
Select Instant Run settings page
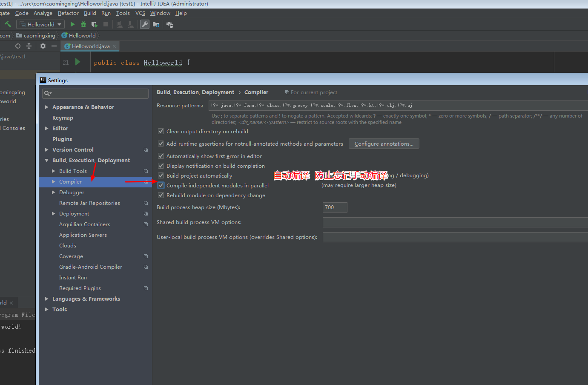(x=73, y=277)
